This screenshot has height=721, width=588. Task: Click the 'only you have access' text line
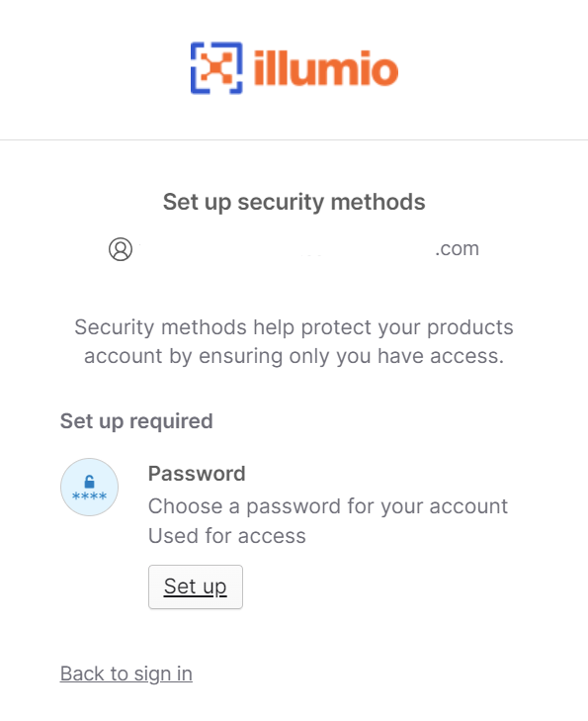pyautogui.click(x=294, y=356)
